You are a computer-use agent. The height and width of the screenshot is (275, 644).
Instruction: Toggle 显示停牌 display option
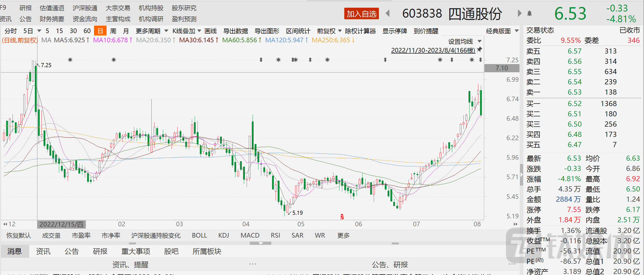394,31
